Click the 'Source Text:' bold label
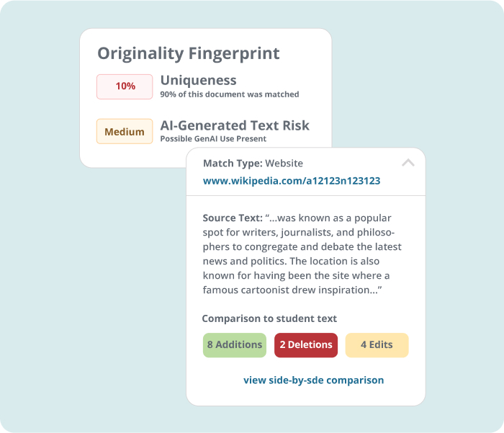 coord(233,218)
